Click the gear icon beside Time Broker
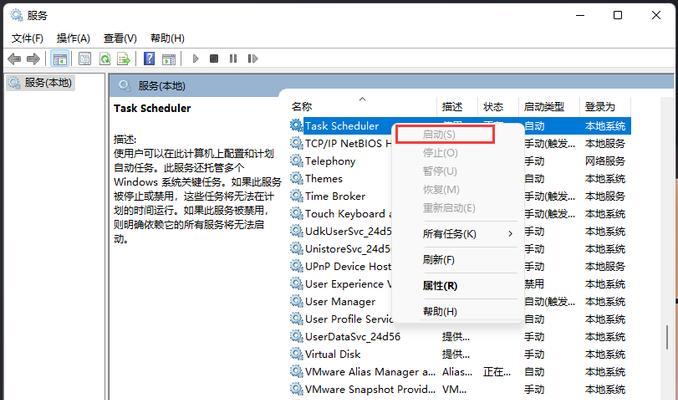 pos(296,196)
